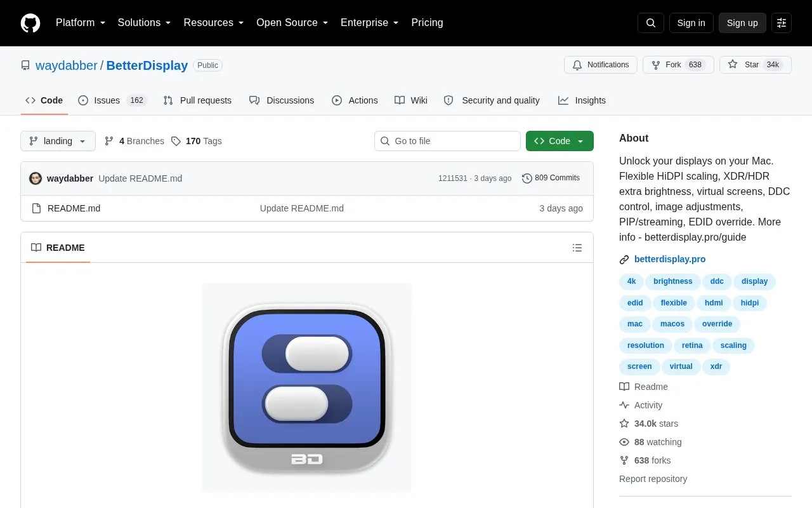Select the scaling topic tag
The width and height of the screenshot is (812, 508).
click(x=733, y=345)
